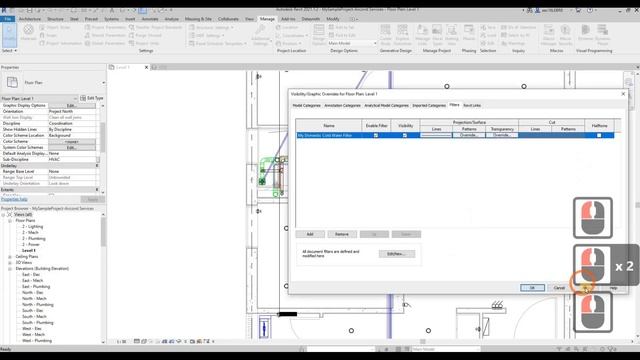
Task: Open the Architecture ribbon tab
Action: (x=30, y=19)
